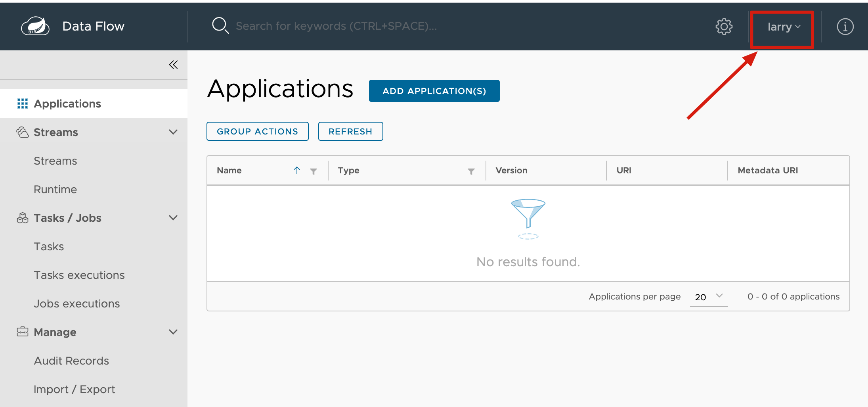Click the info circle icon
The height and width of the screenshot is (407, 868).
coord(845,27)
